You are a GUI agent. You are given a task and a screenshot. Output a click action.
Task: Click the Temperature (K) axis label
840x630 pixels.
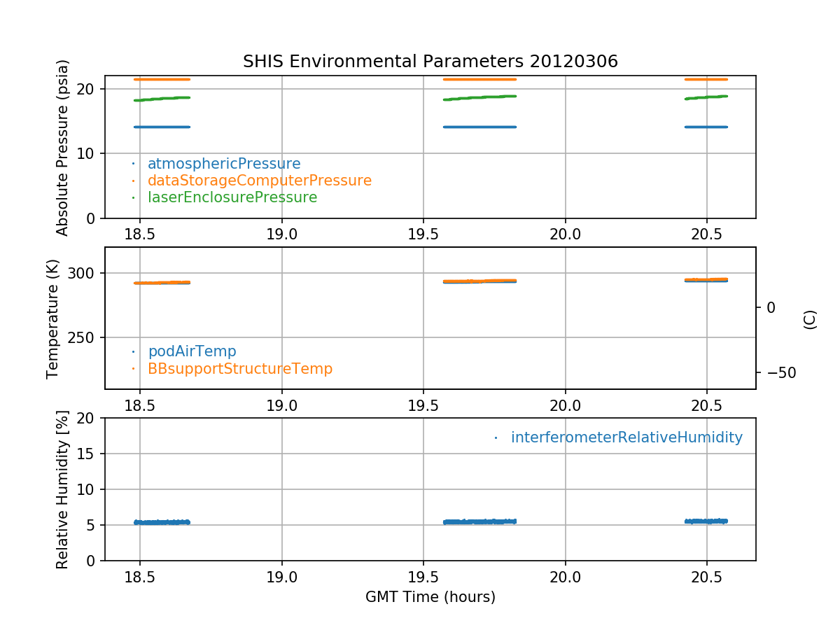click(x=53, y=318)
